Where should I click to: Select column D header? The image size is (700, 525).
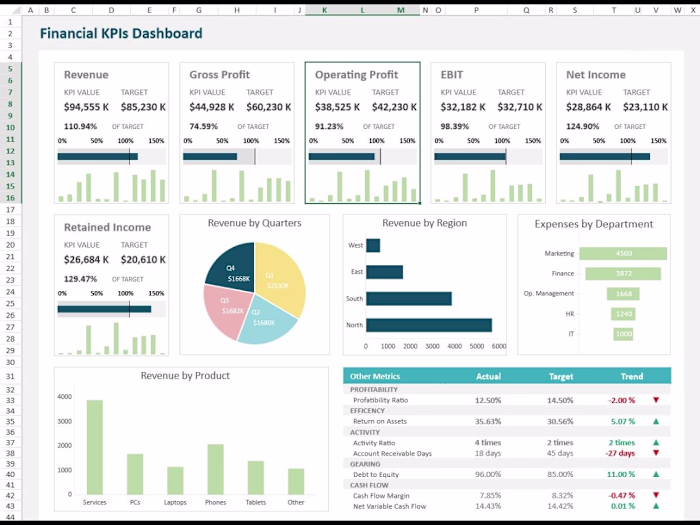111,10
